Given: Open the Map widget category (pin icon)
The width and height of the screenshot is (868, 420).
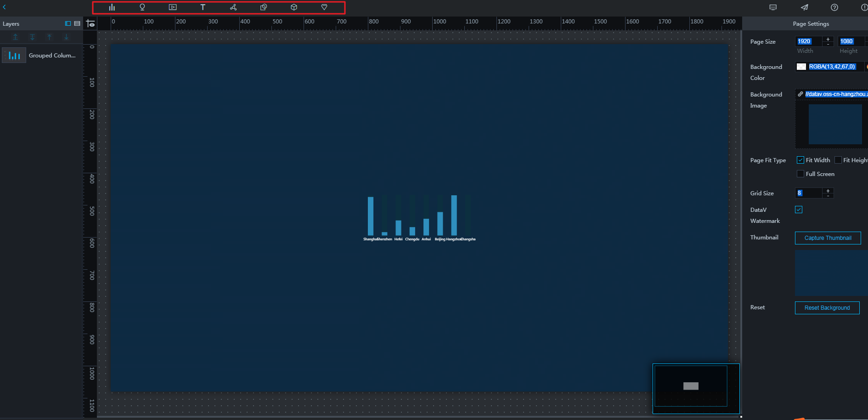Looking at the screenshot, I should tap(142, 7).
